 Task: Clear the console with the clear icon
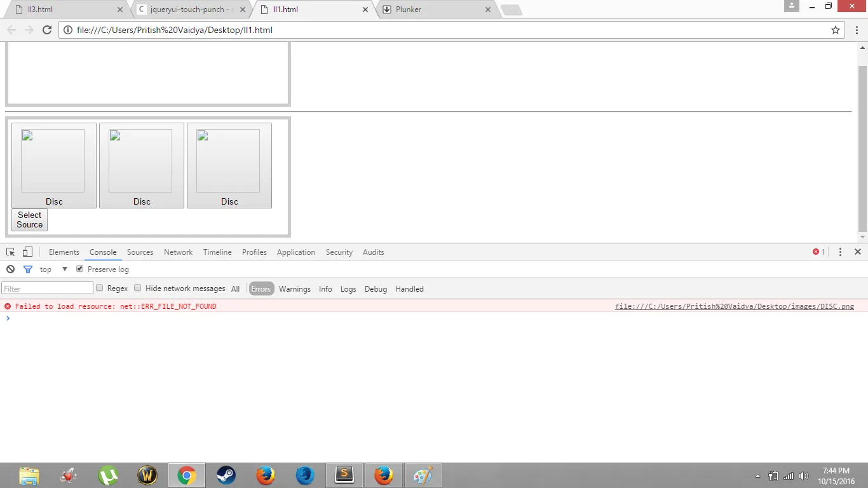10,269
